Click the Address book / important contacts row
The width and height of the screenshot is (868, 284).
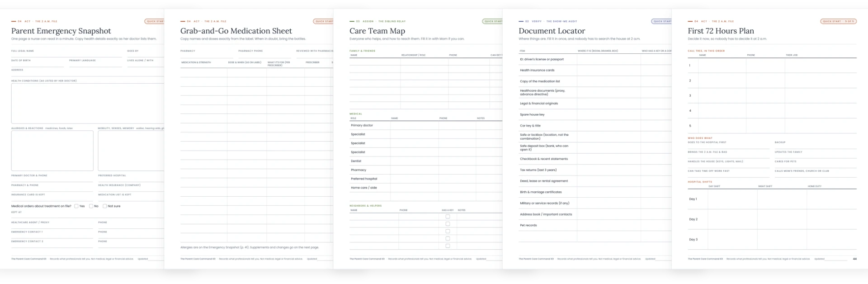tap(595, 214)
